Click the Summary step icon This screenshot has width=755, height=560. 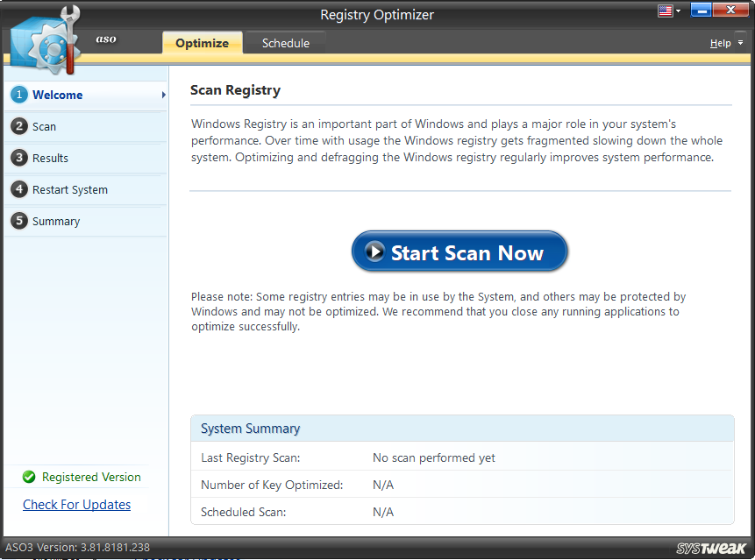pyautogui.click(x=19, y=221)
